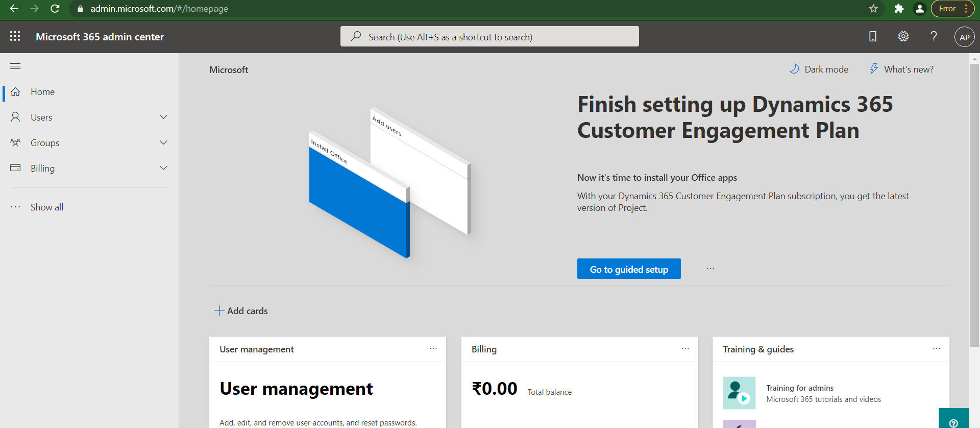Click the scrollbar up arrow
The width and height of the screenshot is (980, 428).
click(x=974, y=59)
